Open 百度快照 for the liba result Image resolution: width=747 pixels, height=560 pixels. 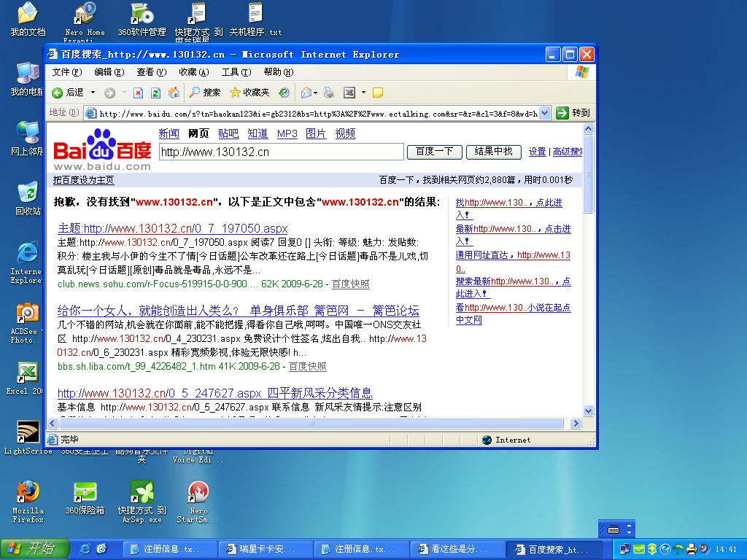308,367
